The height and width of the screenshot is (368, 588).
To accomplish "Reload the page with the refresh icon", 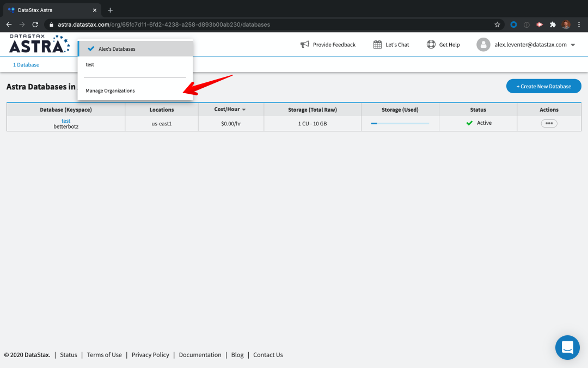I will [35, 25].
